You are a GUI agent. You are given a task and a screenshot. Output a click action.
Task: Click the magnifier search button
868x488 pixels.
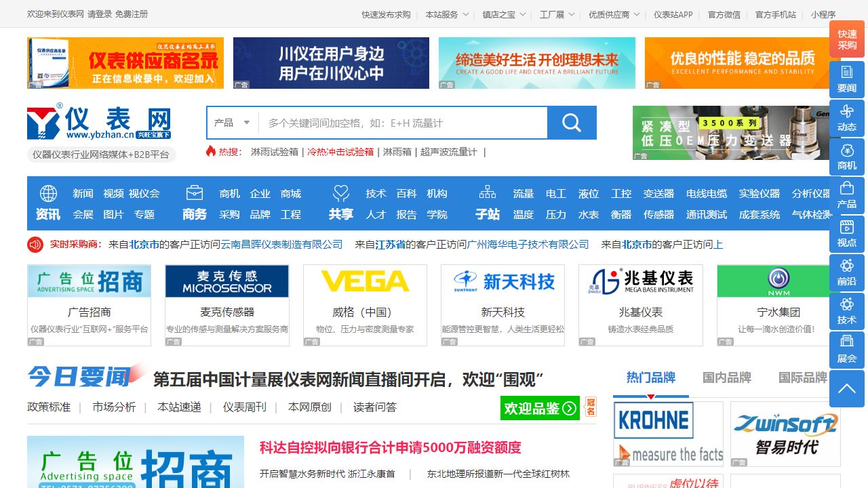(572, 123)
